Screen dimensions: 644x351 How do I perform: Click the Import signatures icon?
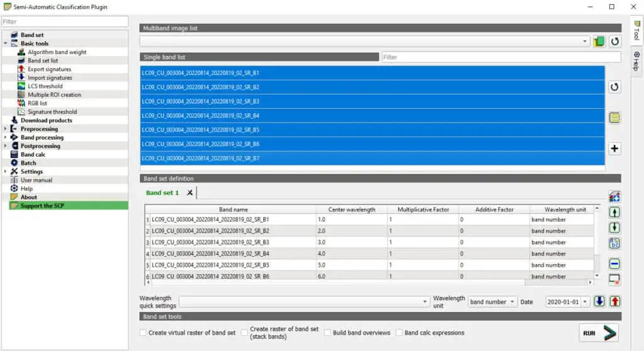[21, 77]
